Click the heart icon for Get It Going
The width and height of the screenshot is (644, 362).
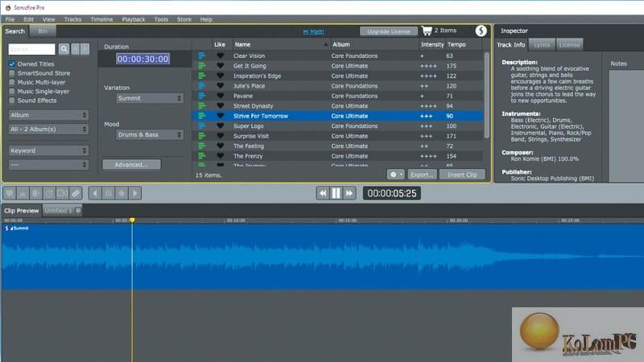(x=221, y=66)
